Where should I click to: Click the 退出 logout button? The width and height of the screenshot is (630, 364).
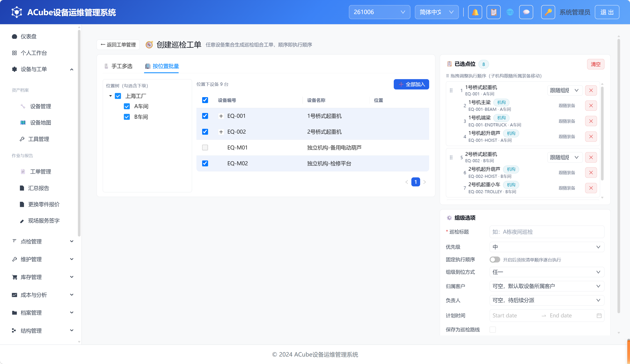(607, 12)
